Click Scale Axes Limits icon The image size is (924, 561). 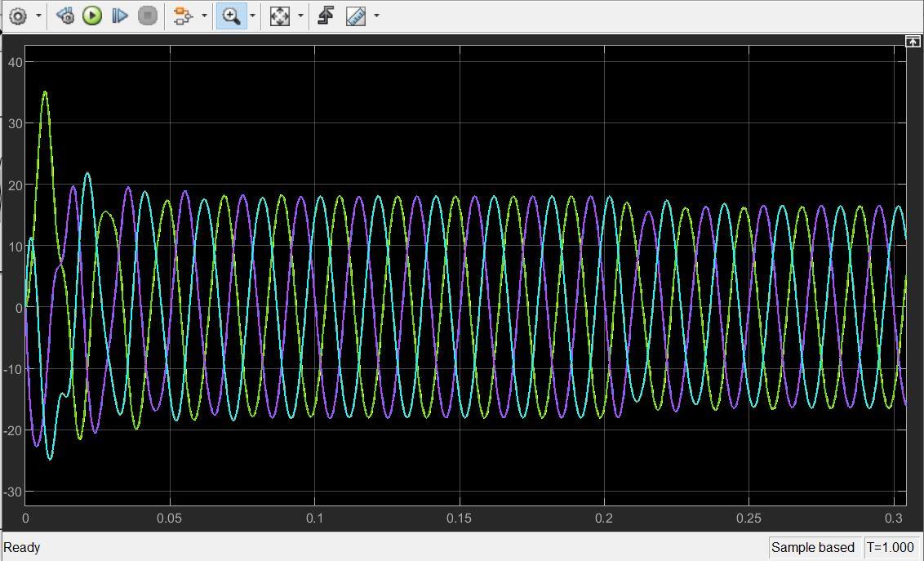(279, 16)
